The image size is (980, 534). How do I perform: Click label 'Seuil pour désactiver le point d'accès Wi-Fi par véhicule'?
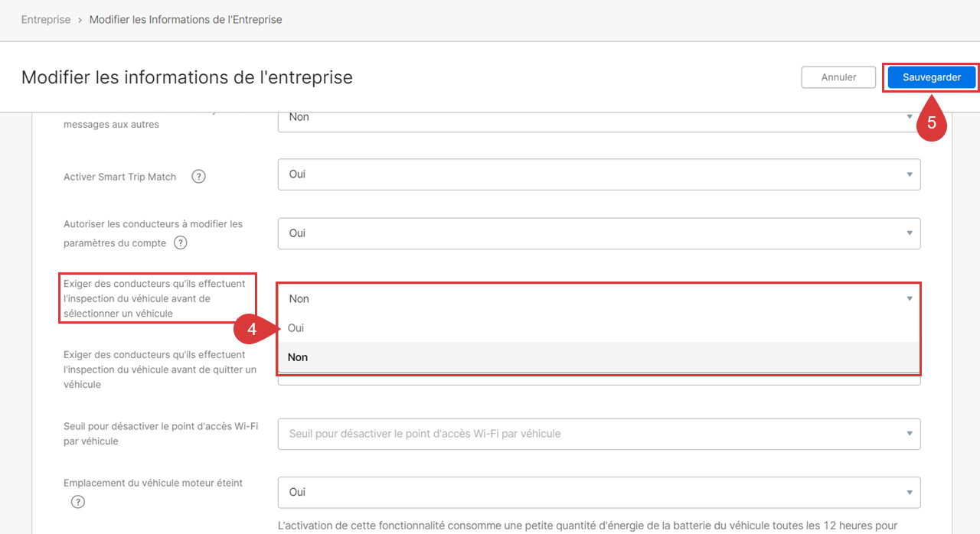click(161, 434)
